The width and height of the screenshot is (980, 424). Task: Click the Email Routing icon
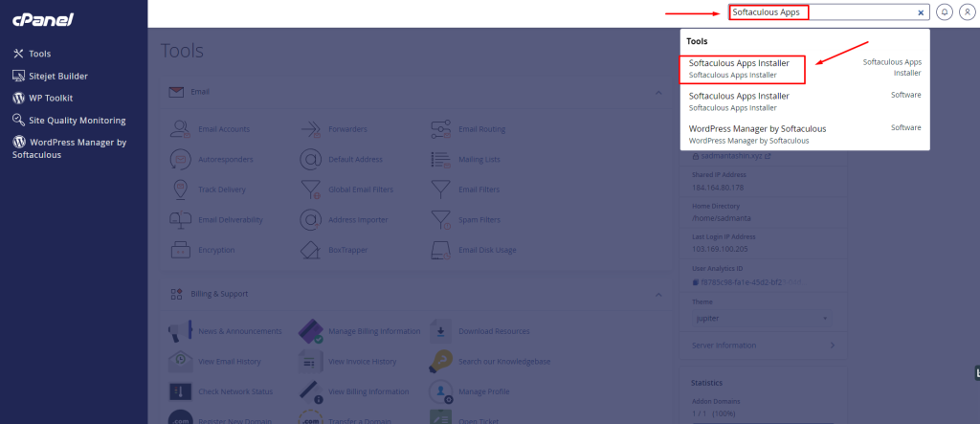click(440, 129)
